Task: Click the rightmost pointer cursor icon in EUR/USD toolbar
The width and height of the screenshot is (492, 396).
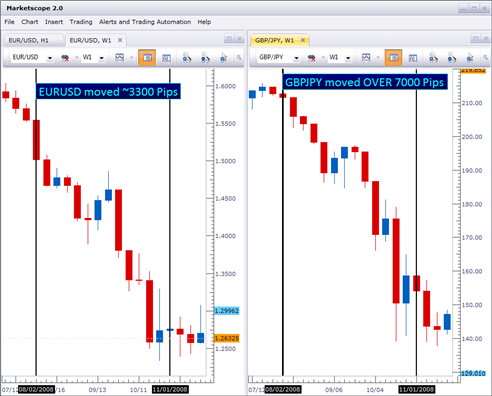Action: pyautogui.click(x=224, y=58)
